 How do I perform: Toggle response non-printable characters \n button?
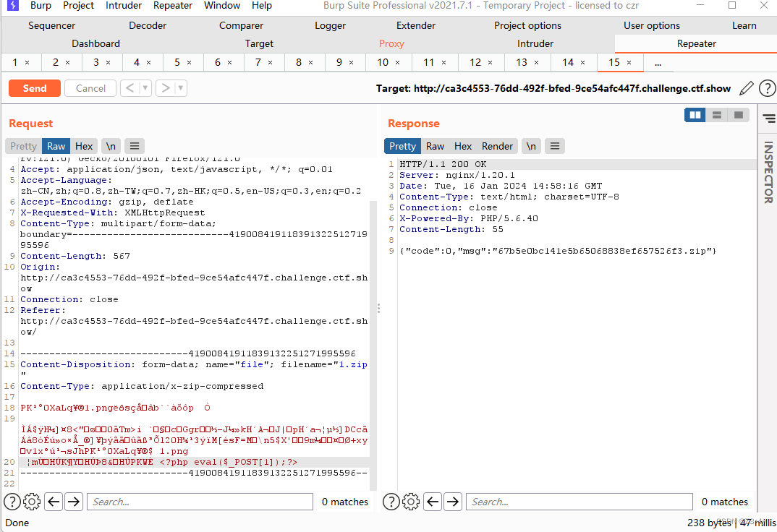[x=531, y=146]
